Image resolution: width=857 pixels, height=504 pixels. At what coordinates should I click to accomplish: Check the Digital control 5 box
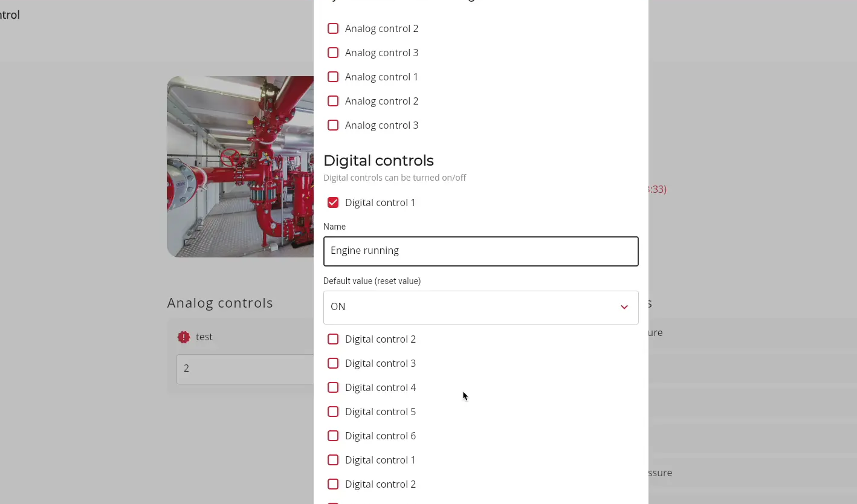pos(333,412)
